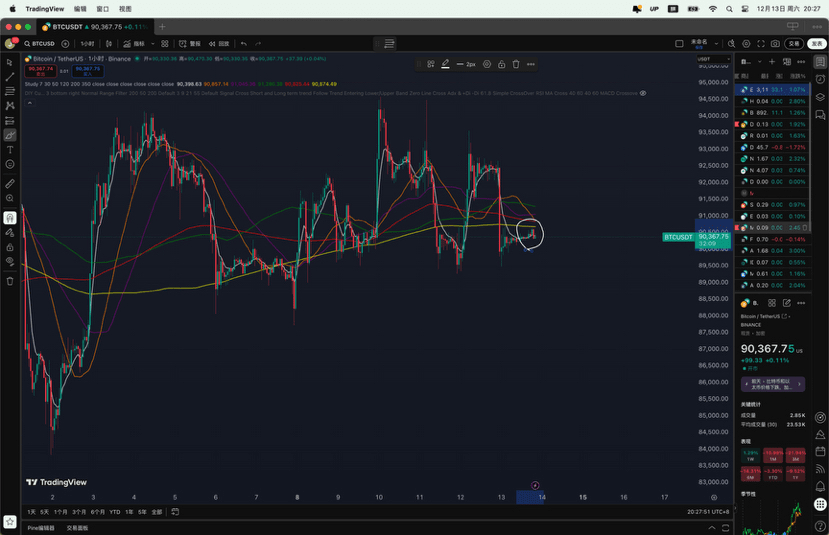Open more options dots in floating toolbar
The width and height of the screenshot is (829, 535).
point(531,64)
